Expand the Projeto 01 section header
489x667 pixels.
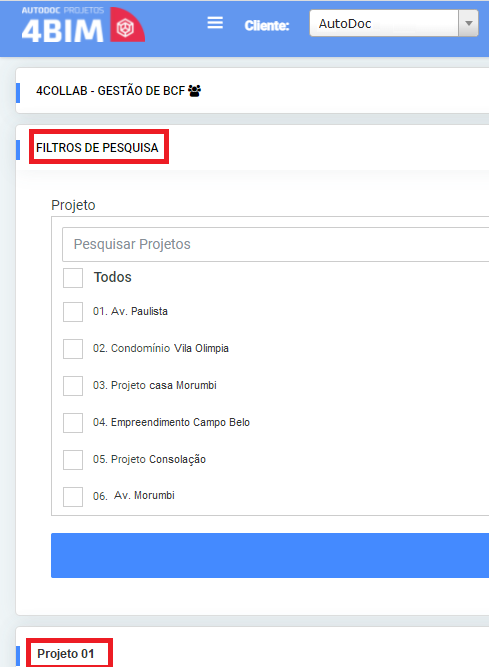[x=66, y=653]
